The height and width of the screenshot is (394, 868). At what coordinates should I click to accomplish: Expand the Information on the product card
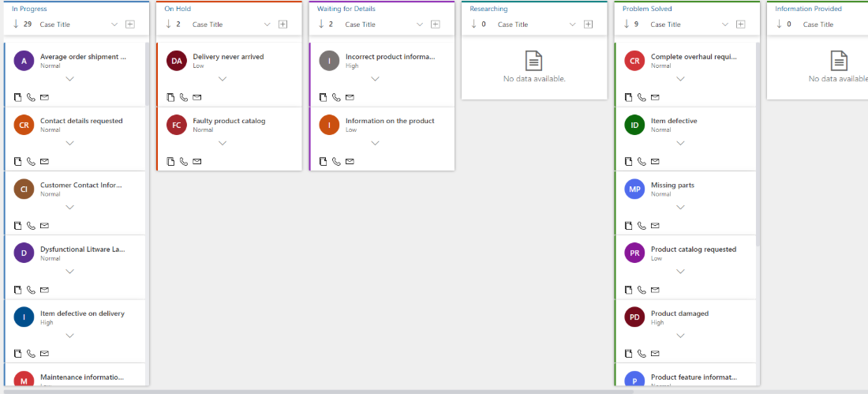point(376,144)
